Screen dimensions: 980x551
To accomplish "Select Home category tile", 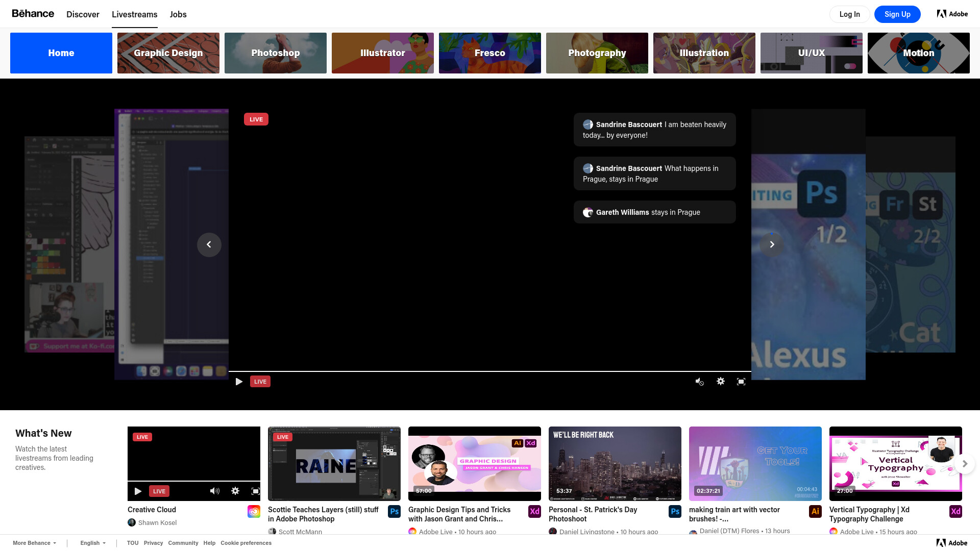I will pyautogui.click(x=61, y=53).
